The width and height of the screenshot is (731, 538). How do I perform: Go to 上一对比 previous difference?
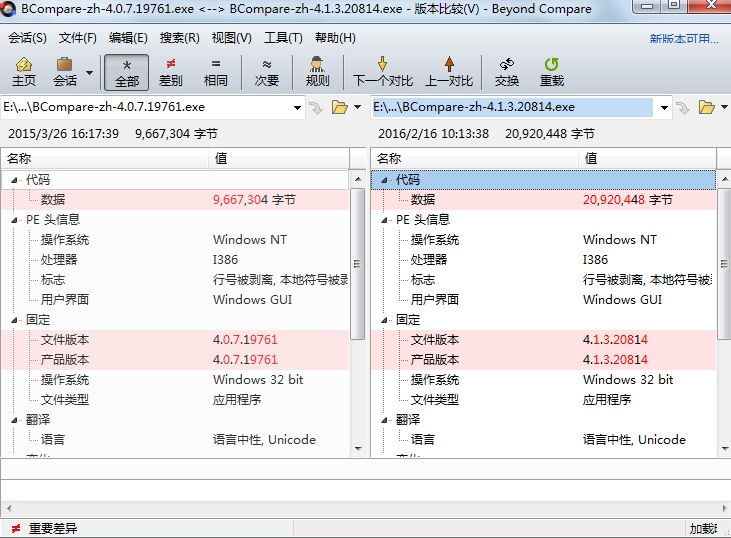tap(449, 72)
